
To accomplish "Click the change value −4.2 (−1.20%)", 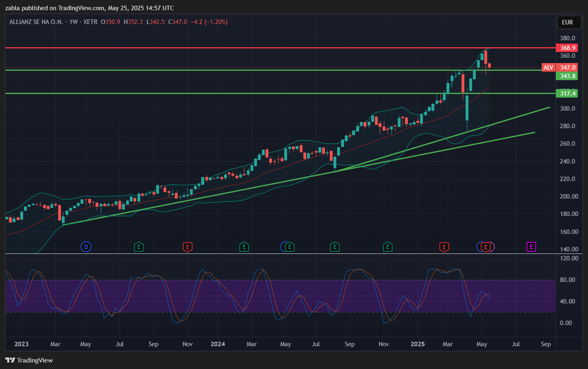I will click(x=209, y=22).
